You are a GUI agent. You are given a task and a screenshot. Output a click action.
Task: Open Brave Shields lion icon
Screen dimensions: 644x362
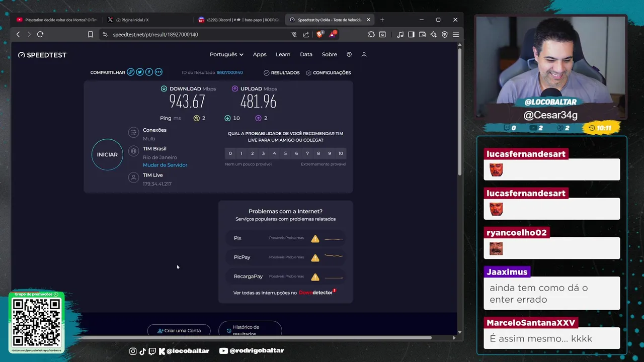coord(319,34)
